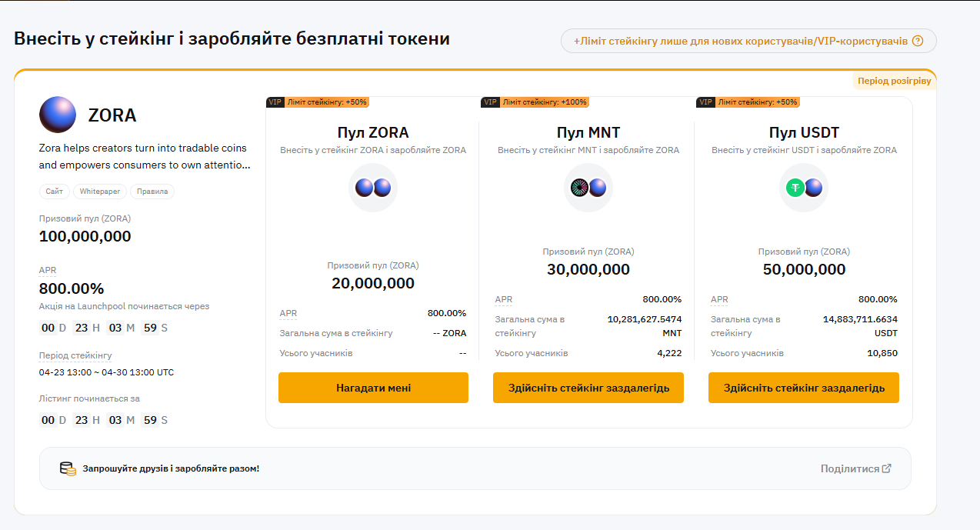Click the external link icon next to Поділитися

pyautogui.click(x=887, y=468)
